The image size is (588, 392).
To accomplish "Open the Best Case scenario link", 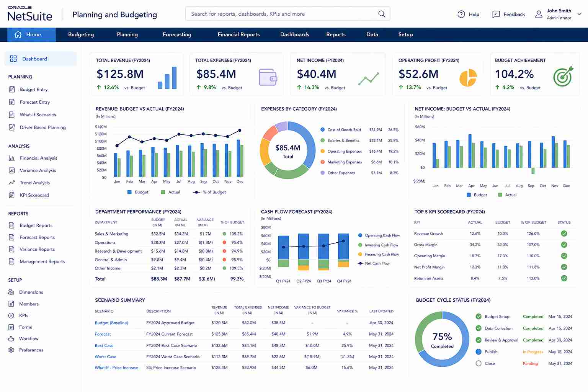I will pyautogui.click(x=104, y=345).
